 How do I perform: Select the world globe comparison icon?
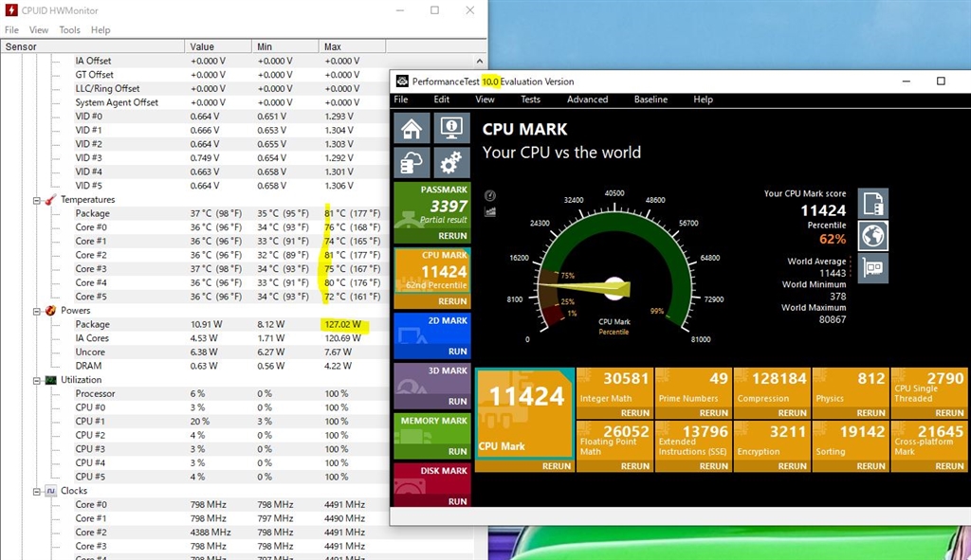(872, 236)
